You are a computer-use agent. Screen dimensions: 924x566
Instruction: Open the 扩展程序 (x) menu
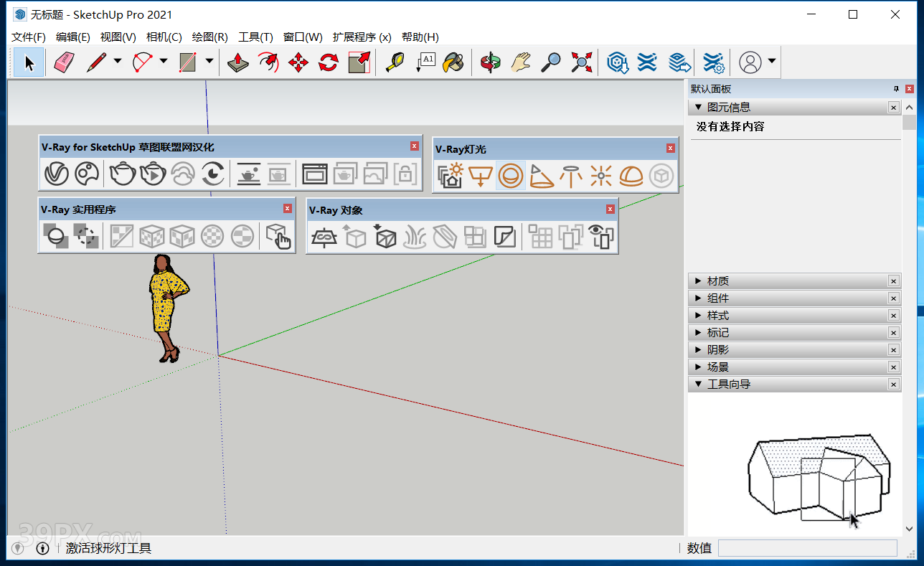point(362,37)
